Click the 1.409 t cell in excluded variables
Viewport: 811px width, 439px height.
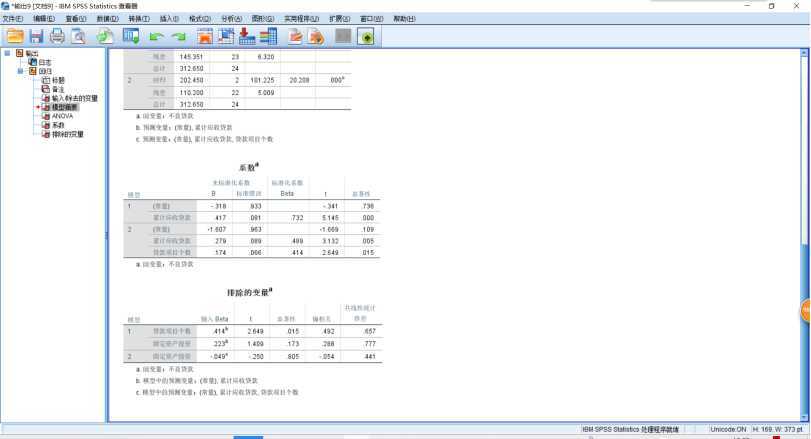(256, 344)
